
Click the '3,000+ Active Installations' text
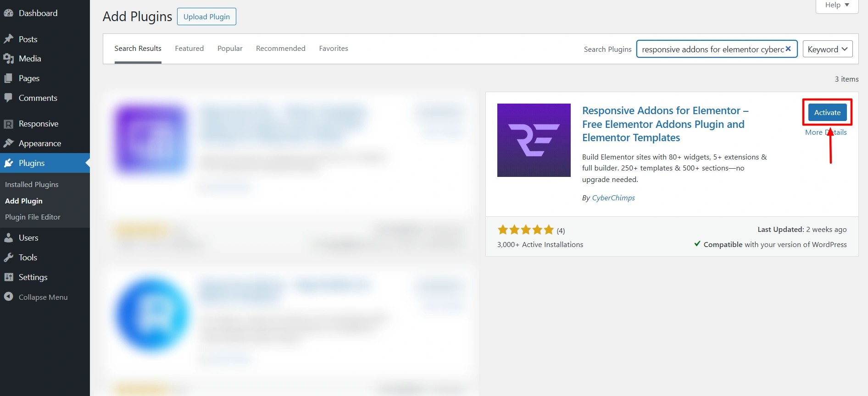540,245
